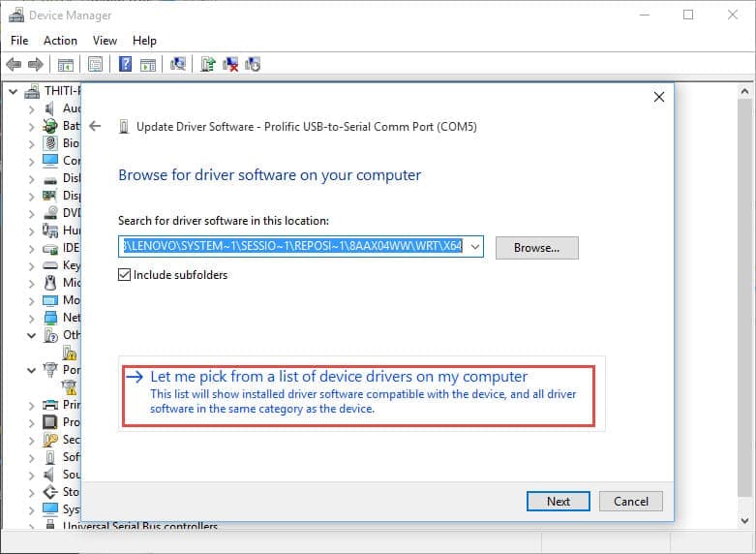Viewport: 756px width, 554px height.
Task: Click the driver location path text field
Action: pos(292,247)
